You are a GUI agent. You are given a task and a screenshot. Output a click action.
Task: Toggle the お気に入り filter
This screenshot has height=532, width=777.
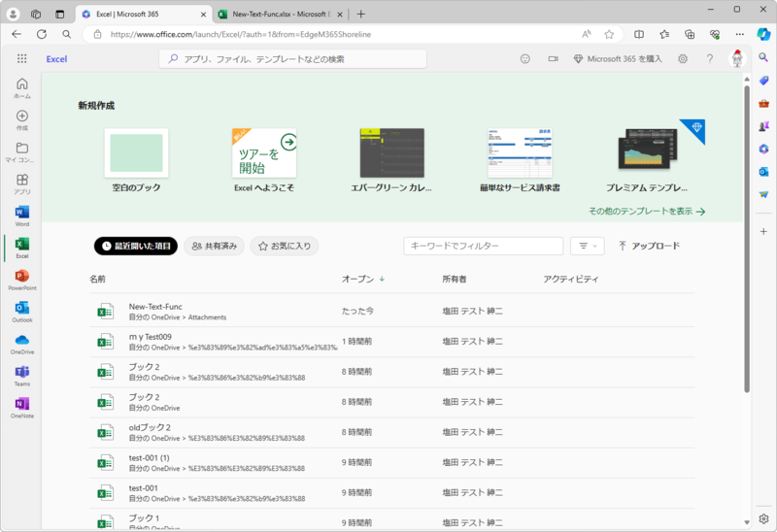(284, 247)
